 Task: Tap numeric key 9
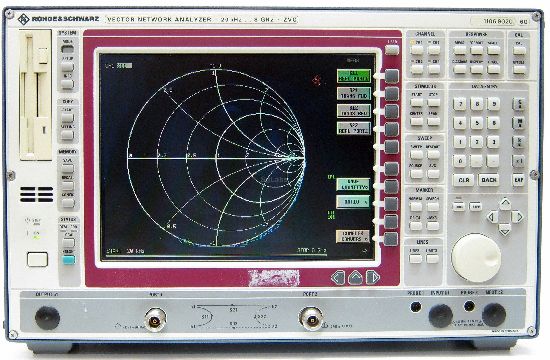click(494, 104)
